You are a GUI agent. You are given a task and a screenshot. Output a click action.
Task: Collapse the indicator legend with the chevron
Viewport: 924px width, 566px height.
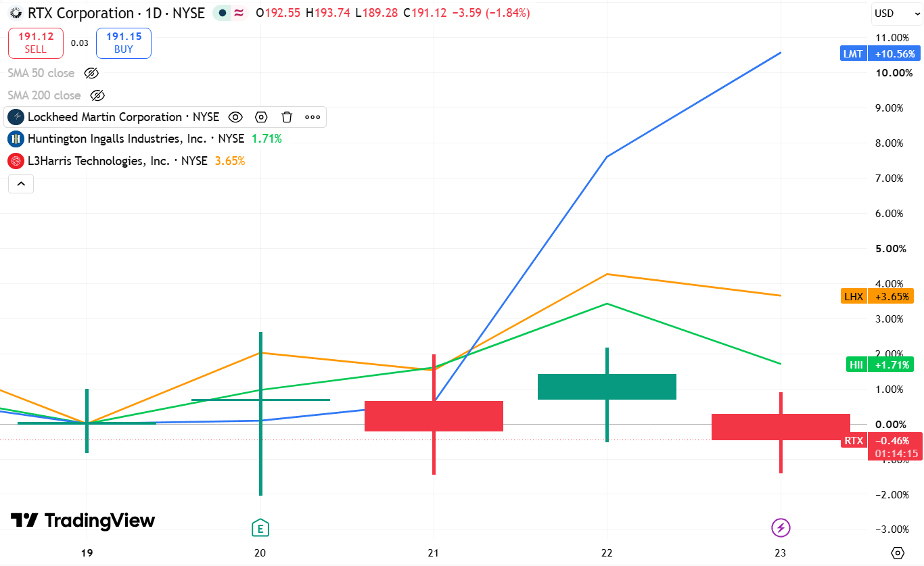21,183
